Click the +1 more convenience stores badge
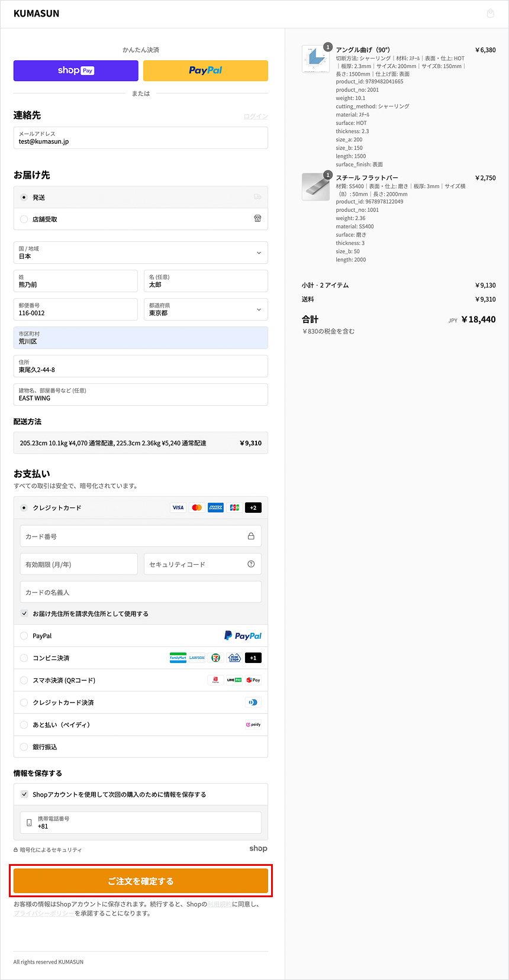The image size is (509, 980). [253, 658]
